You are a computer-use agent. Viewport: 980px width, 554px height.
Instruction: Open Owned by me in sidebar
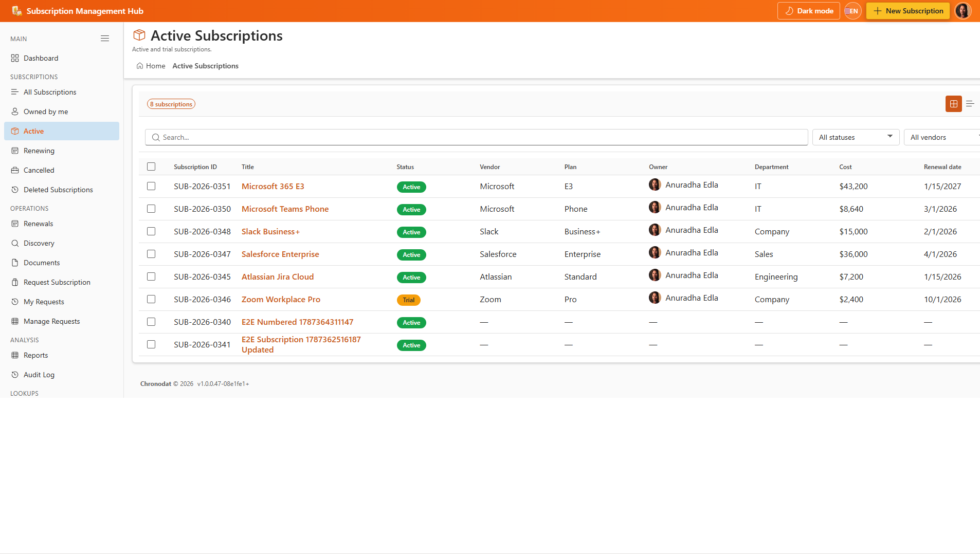pyautogui.click(x=62, y=112)
